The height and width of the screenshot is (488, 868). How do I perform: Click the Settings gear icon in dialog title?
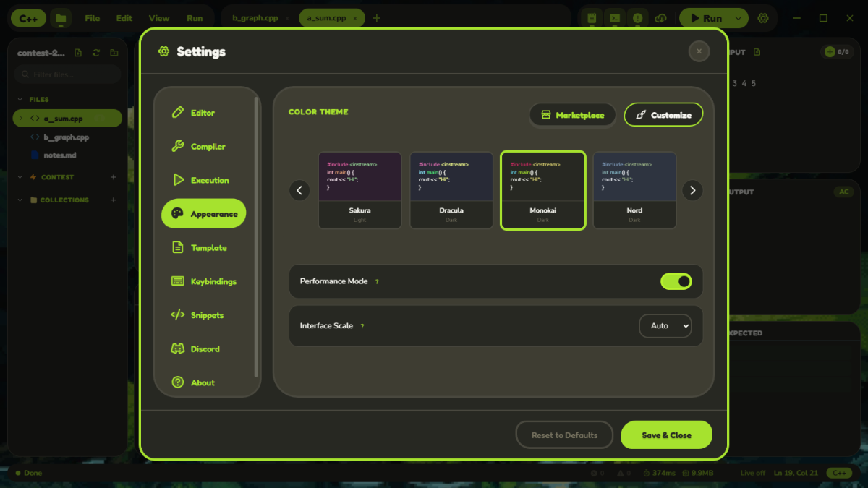[163, 51]
